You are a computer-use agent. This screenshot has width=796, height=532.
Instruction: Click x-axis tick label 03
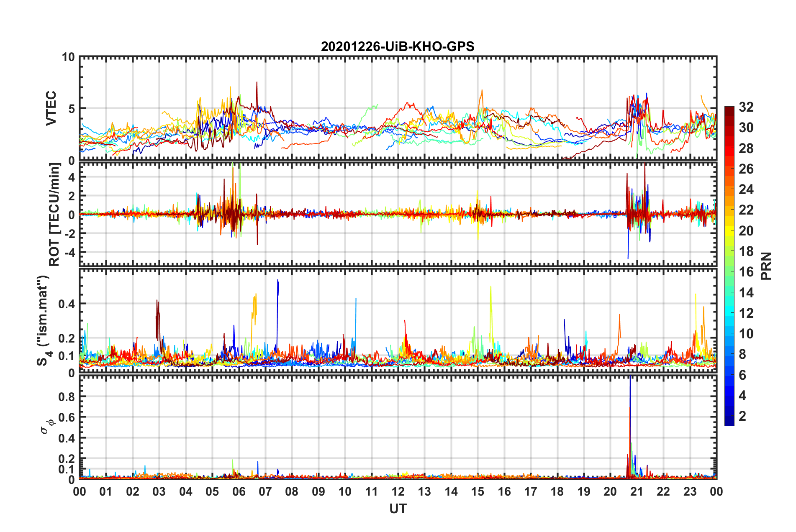coord(159,491)
